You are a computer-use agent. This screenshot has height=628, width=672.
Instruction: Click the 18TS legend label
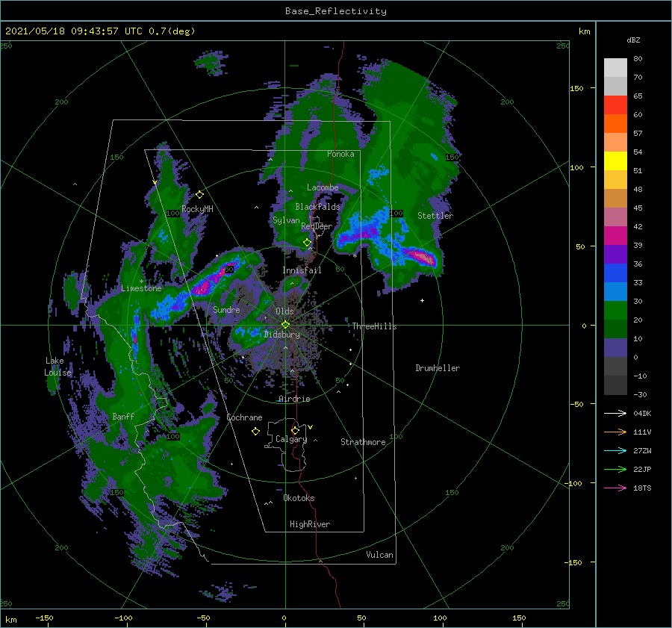pyautogui.click(x=642, y=488)
